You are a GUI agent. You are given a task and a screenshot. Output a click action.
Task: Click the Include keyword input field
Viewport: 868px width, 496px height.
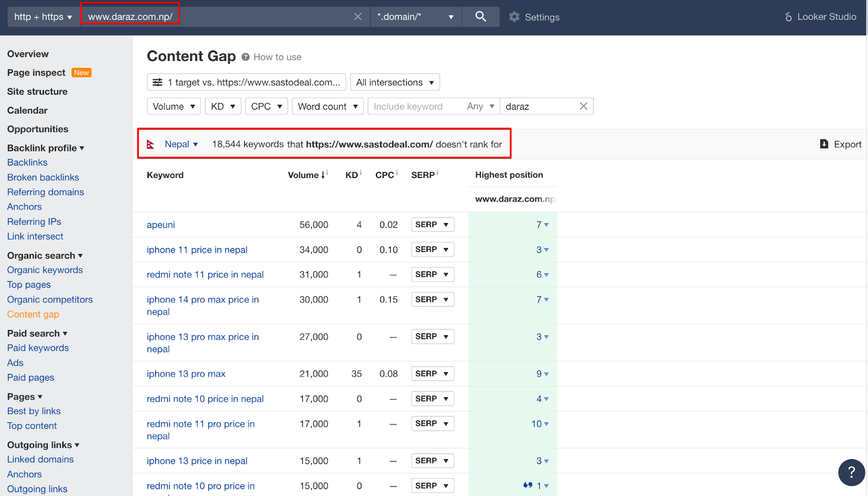[415, 106]
